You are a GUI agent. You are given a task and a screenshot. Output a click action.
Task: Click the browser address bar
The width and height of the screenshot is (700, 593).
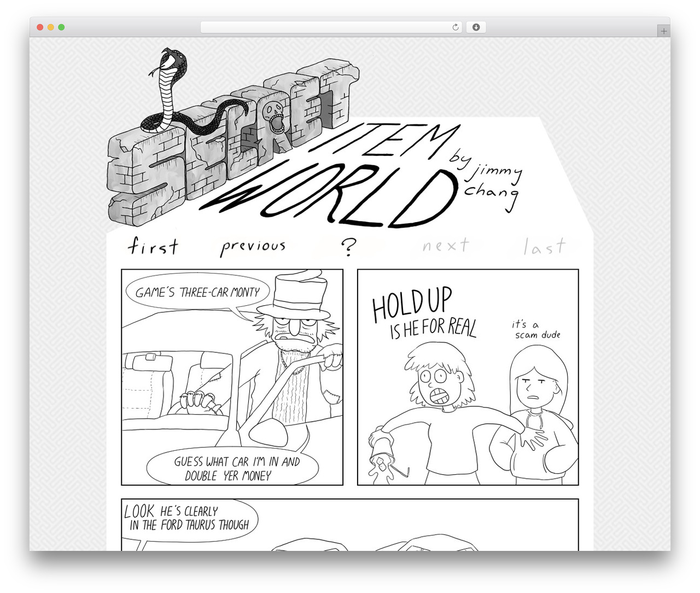pyautogui.click(x=331, y=27)
